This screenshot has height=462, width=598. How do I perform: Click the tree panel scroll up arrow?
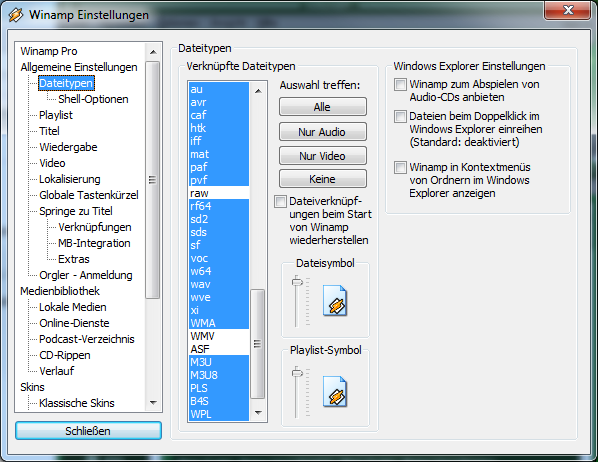(153, 52)
